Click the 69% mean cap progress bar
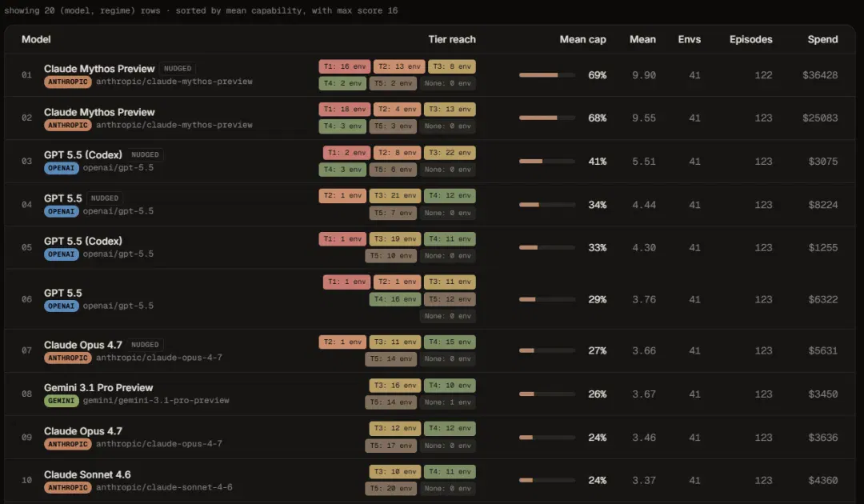The width and height of the screenshot is (864, 504). click(x=546, y=75)
